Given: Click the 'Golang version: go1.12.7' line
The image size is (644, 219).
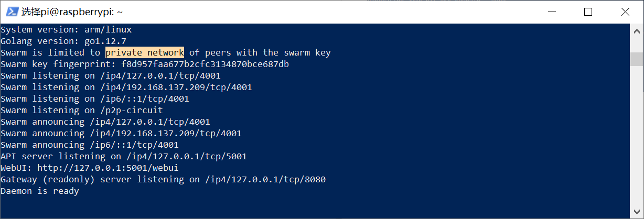Looking at the screenshot, I should tap(63, 41).
